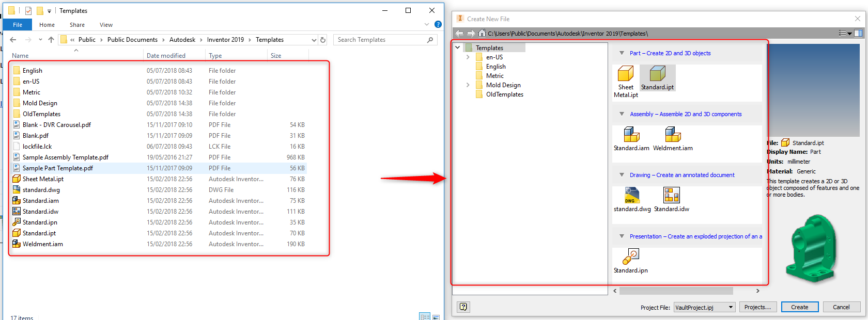
Task: Click the help question mark icon in Create New File
Action: (x=463, y=307)
